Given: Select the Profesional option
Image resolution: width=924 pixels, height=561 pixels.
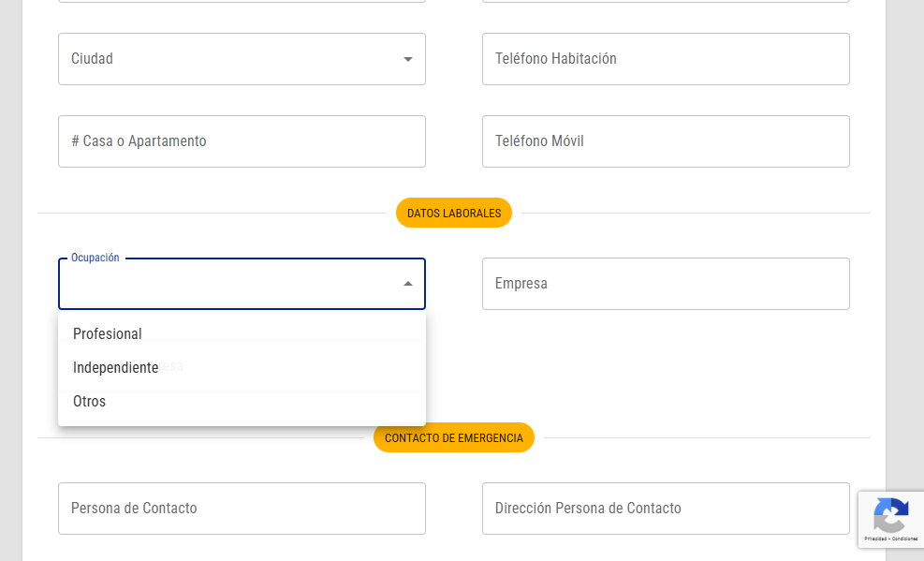Looking at the screenshot, I should (x=242, y=332).
